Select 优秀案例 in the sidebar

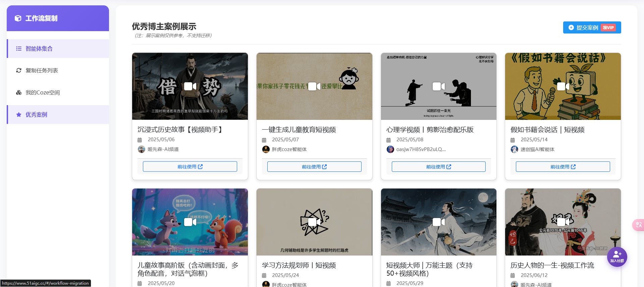click(58, 115)
